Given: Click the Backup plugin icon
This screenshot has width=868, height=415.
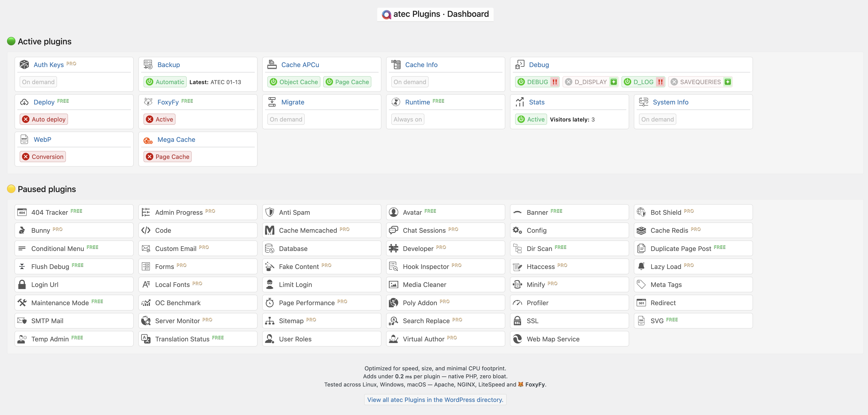Looking at the screenshot, I should tap(147, 64).
